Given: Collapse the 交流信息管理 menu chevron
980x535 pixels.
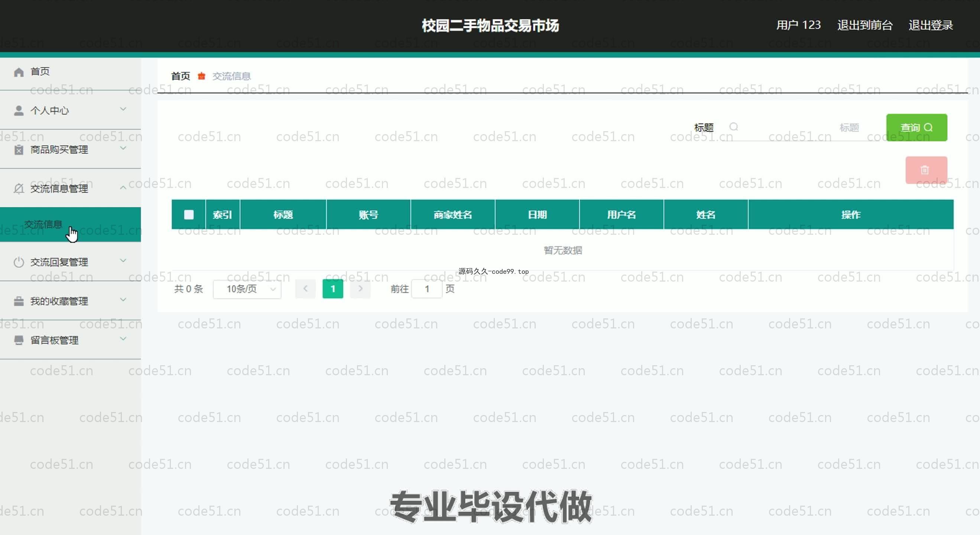Looking at the screenshot, I should tap(123, 187).
